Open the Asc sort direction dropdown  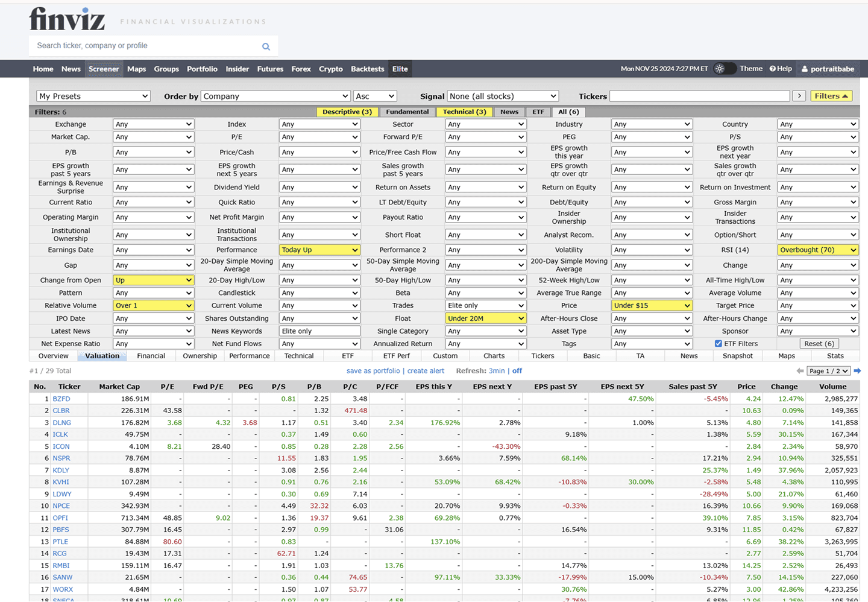[375, 96]
